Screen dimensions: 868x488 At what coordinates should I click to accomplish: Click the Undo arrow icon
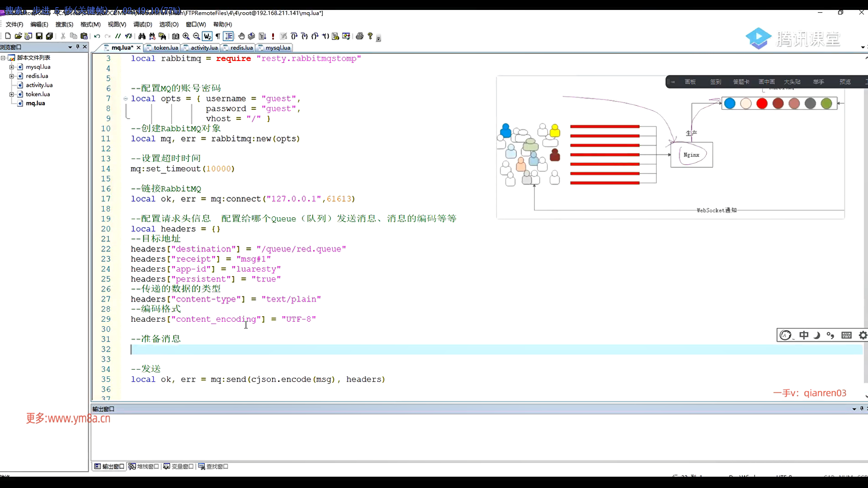click(97, 36)
